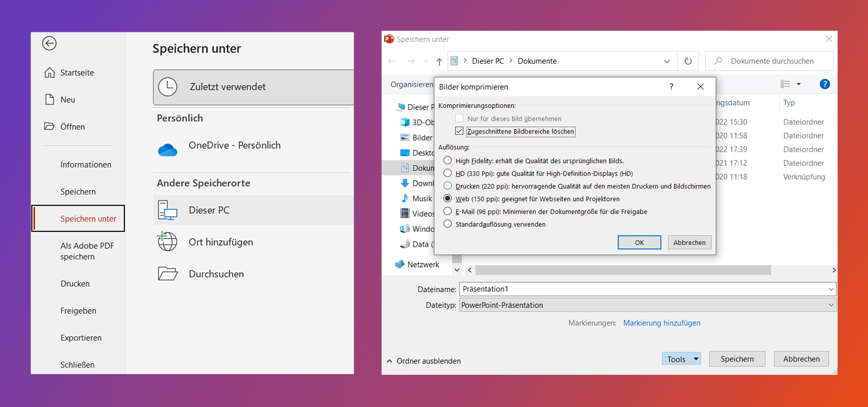Click the OneDrive cloud icon

pos(167,150)
